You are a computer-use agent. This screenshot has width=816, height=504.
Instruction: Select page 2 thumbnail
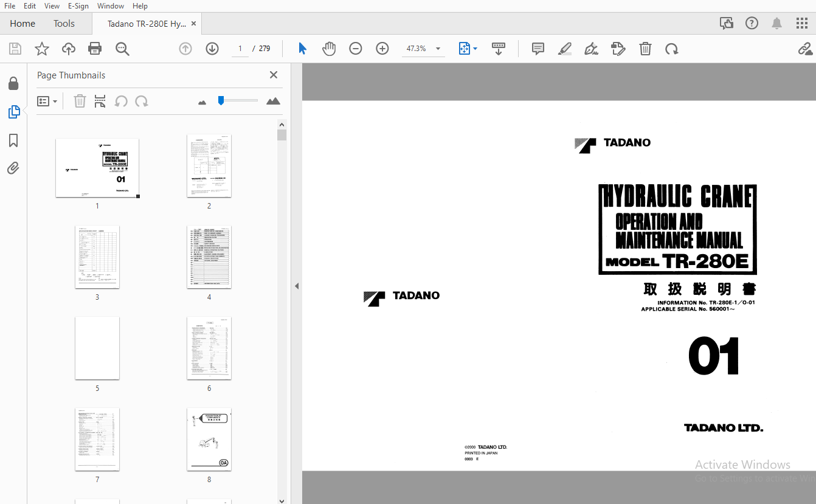[x=209, y=165]
